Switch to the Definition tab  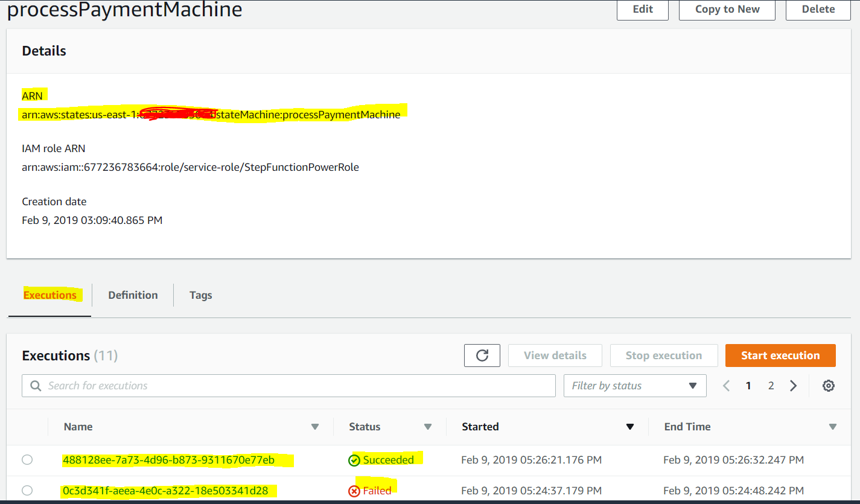click(133, 295)
